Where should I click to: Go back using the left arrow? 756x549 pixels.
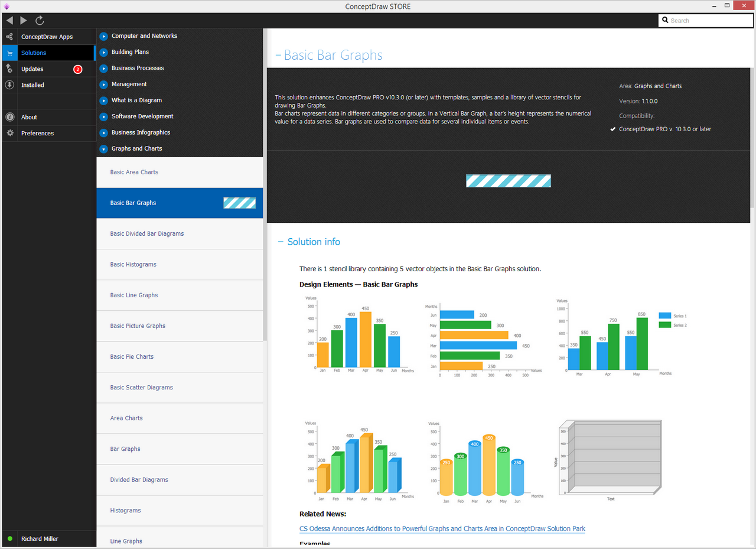tap(9, 20)
